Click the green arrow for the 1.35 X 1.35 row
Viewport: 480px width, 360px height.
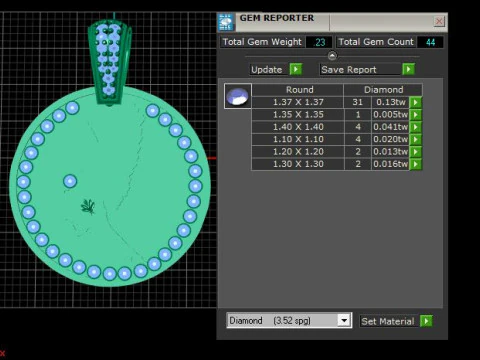(416, 115)
